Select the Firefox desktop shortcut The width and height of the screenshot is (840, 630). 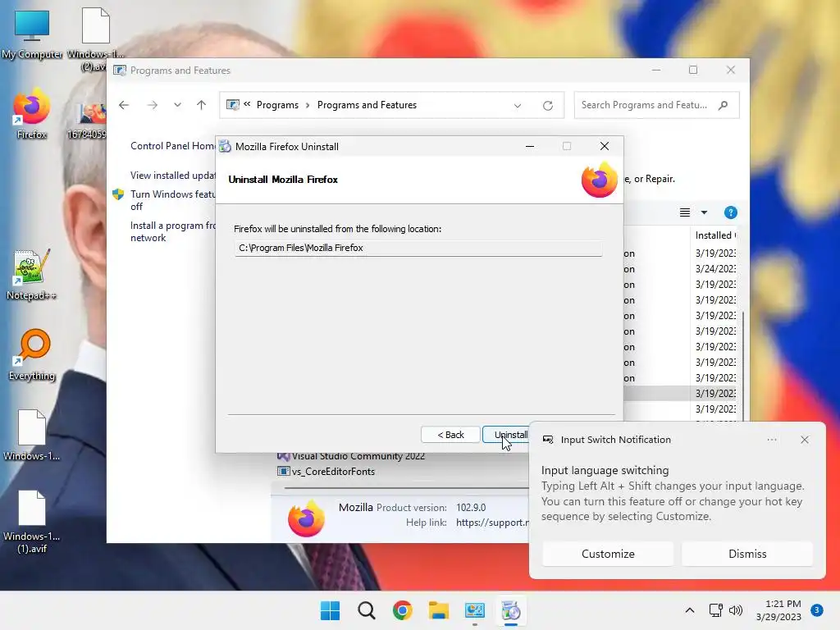(x=32, y=113)
